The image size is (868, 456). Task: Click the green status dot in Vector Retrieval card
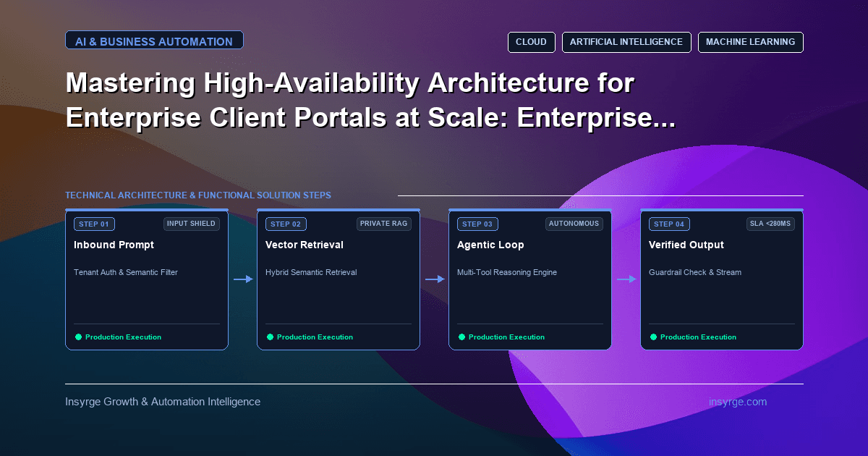pos(270,337)
